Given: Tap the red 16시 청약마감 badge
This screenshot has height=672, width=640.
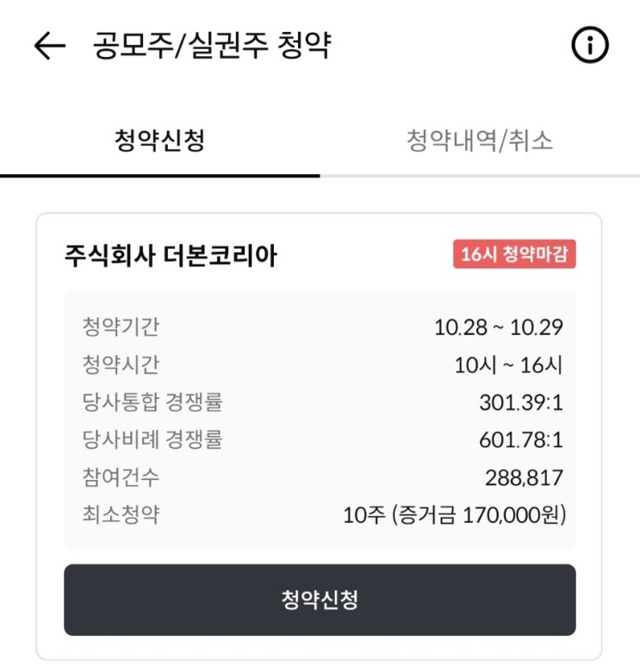Looking at the screenshot, I should (514, 255).
